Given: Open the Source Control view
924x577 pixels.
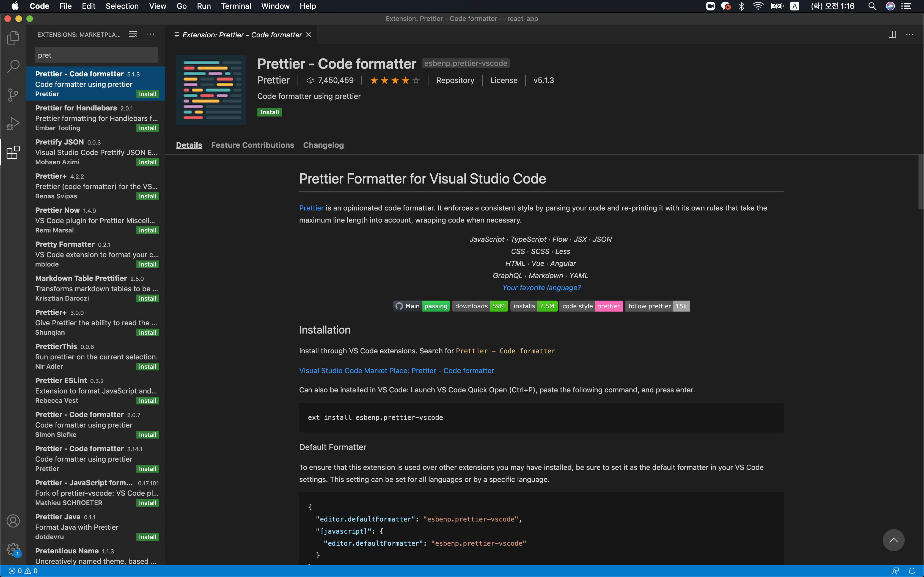Looking at the screenshot, I should (x=13, y=95).
